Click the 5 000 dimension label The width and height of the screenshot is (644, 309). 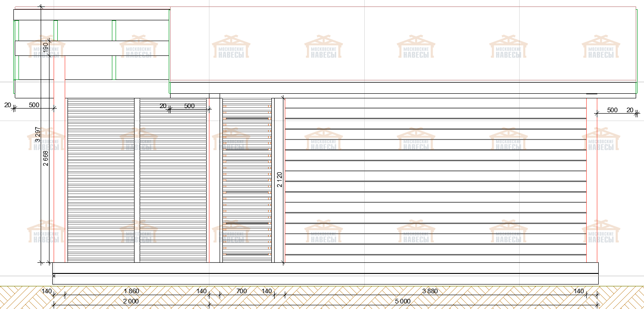tap(402, 301)
